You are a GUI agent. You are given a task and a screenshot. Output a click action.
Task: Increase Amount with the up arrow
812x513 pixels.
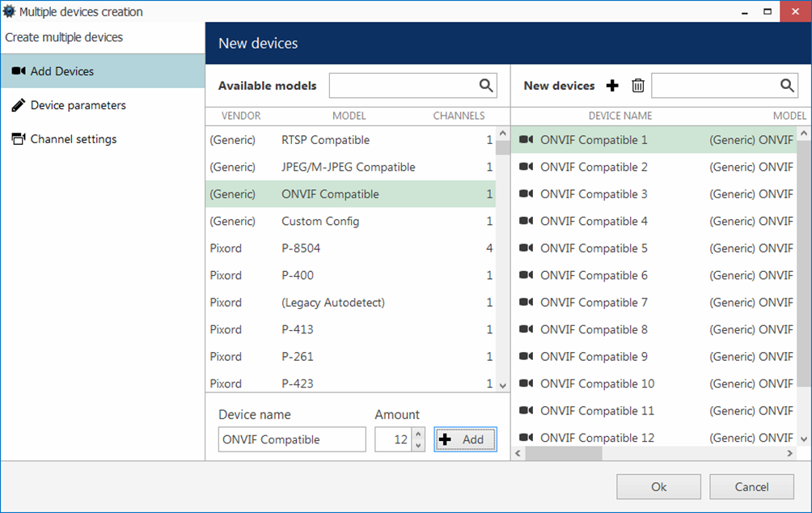pos(418,435)
